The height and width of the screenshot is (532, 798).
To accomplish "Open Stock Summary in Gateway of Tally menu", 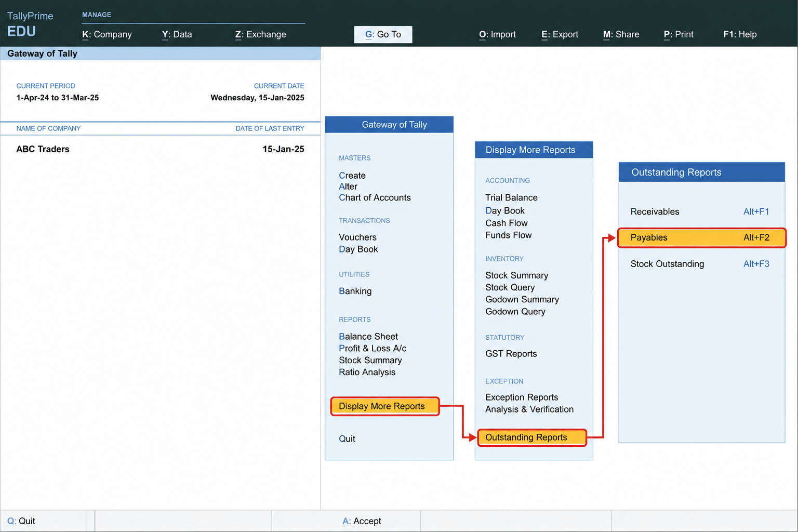I will pyautogui.click(x=370, y=361).
